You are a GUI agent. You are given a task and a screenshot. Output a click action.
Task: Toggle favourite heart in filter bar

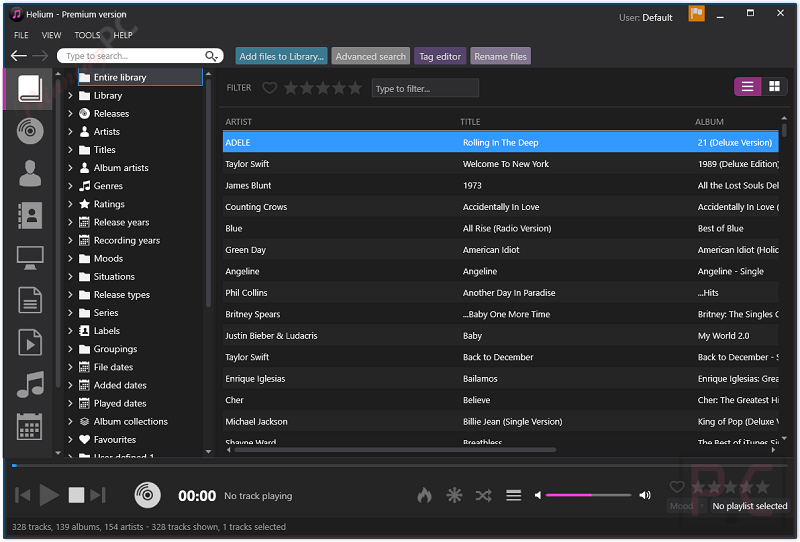(x=269, y=88)
